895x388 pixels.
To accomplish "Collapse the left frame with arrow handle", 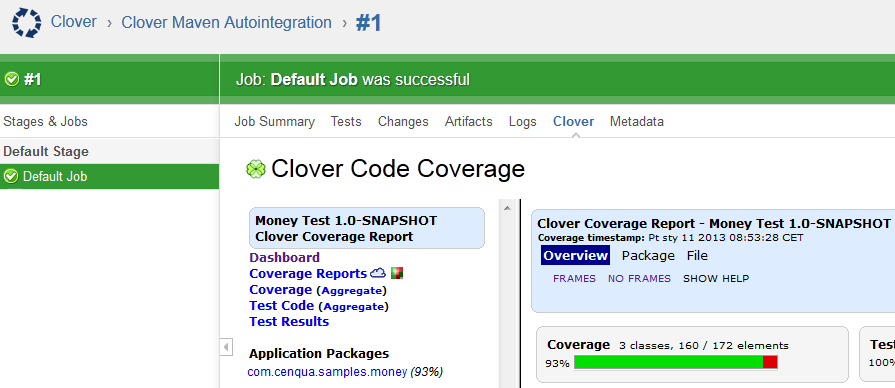I will (x=227, y=346).
